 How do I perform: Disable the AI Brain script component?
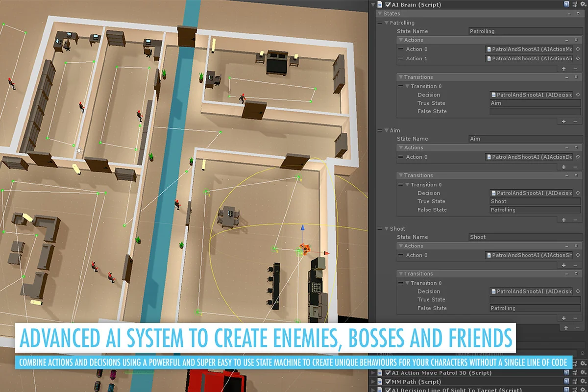[389, 4]
